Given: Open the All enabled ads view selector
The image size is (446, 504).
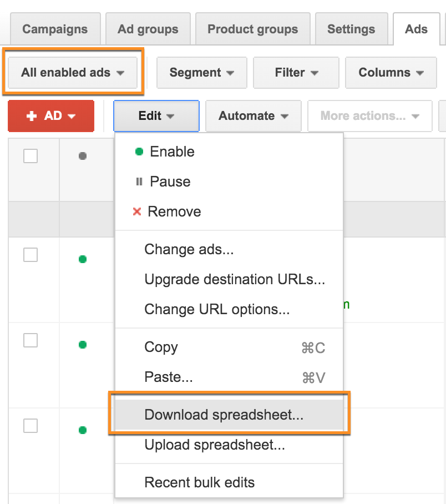Looking at the screenshot, I should click(73, 73).
